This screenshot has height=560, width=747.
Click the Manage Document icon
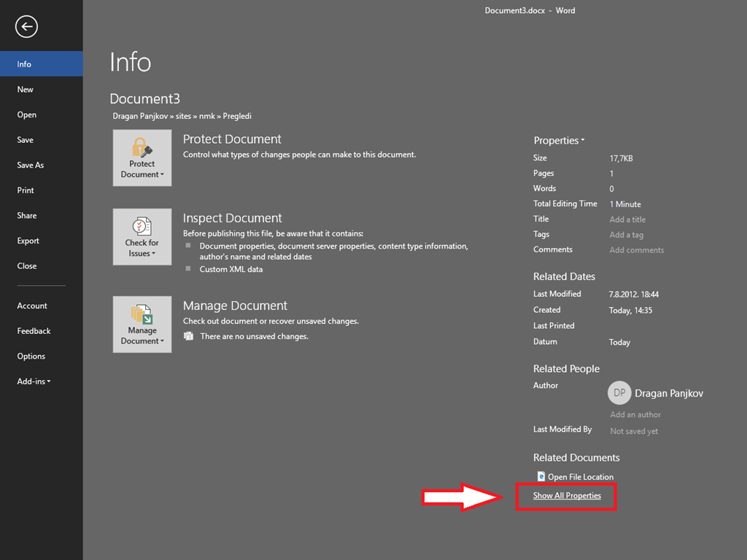tap(142, 314)
